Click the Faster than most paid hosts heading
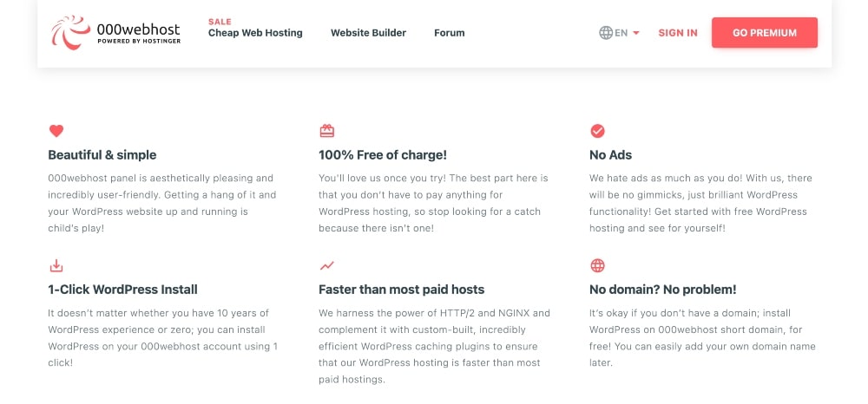Viewport: 868px width, 404px height. click(401, 290)
